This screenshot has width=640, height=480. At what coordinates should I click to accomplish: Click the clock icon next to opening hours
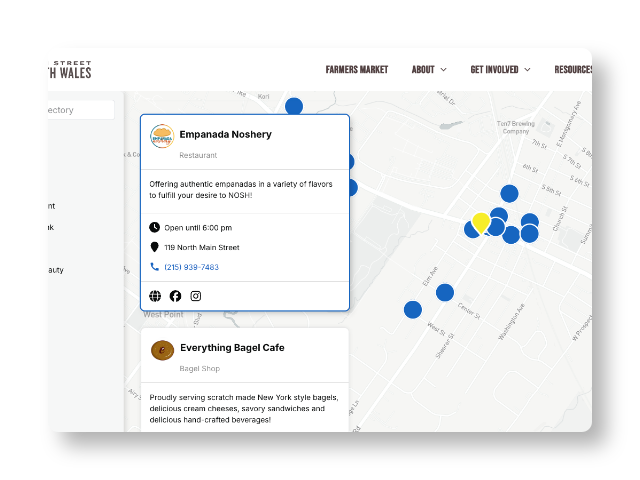154,227
